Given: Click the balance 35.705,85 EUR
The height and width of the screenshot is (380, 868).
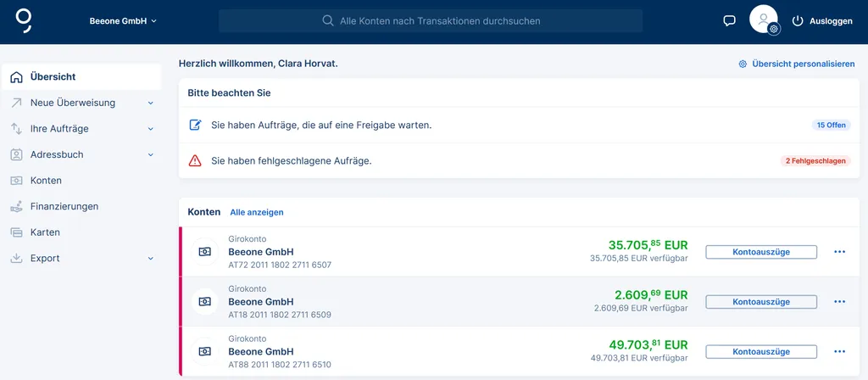Looking at the screenshot, I should (648, 245).
